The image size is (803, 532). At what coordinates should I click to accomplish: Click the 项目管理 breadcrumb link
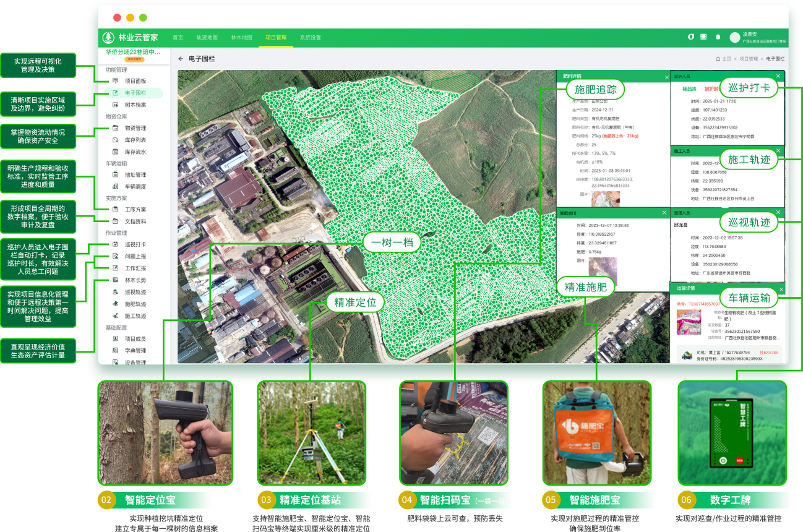[x=748, y=59]
